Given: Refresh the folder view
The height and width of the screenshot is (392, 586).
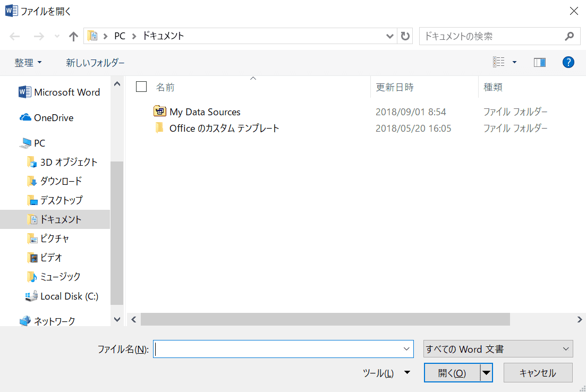Looking at the screenshot, I should (405, 36).
